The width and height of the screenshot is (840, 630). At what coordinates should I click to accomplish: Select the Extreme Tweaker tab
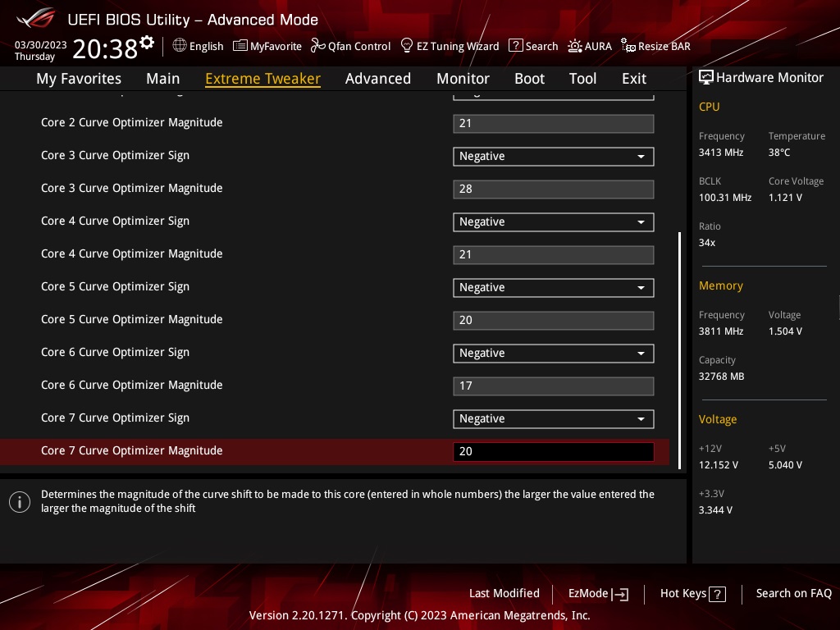(263, 79)
